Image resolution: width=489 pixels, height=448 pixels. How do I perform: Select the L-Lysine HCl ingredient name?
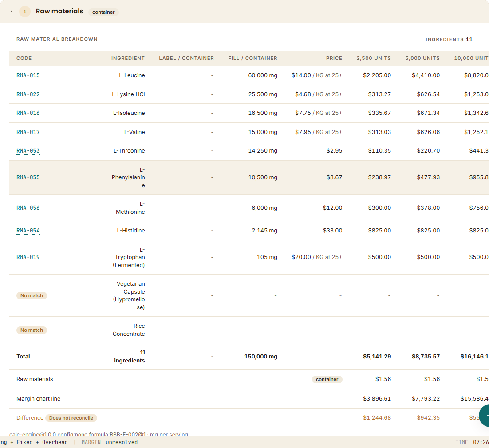coord(129,94)
